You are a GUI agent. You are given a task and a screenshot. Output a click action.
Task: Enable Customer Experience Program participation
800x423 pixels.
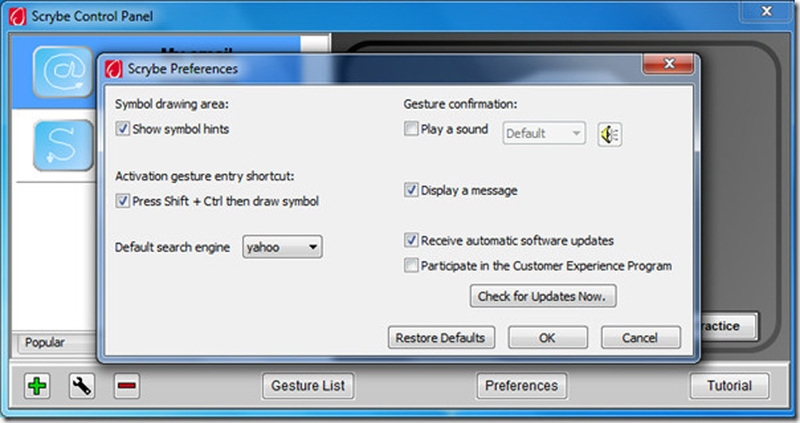[x=411, y=265]
